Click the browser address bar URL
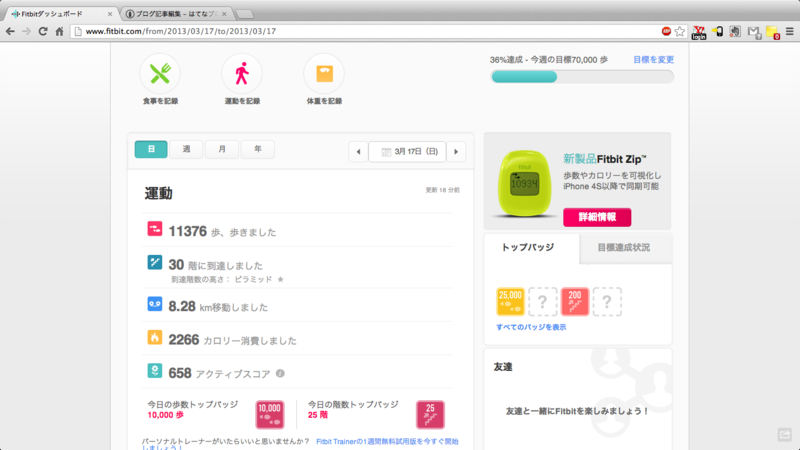Image resolution: width=800 pixels, height=450 pixels. (x=181, y=31)
